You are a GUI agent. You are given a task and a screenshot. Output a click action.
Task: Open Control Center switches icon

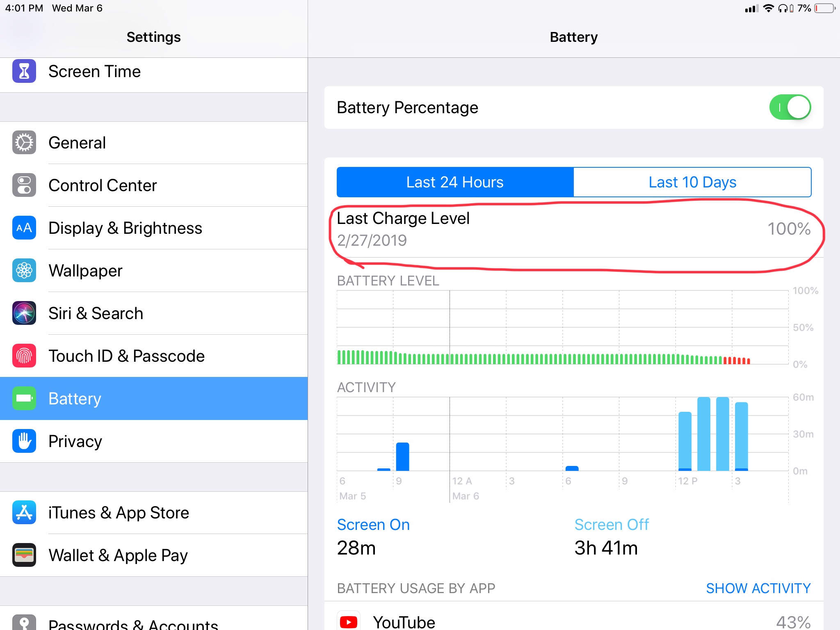pos(24,185)
